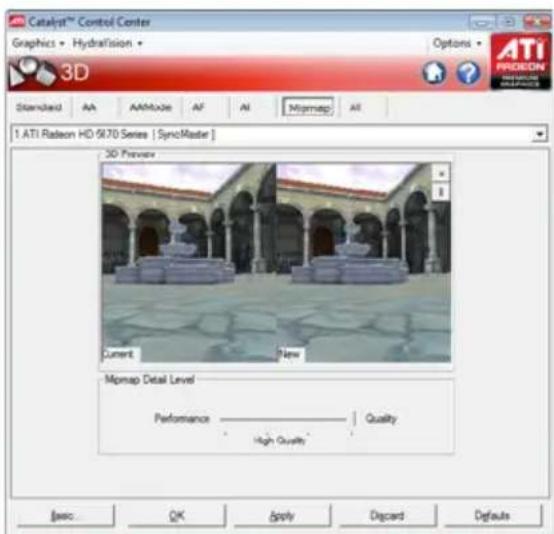Screen dimensions: 554x534
Task: Click the 3D Preview heading
Action: (130, 154)
